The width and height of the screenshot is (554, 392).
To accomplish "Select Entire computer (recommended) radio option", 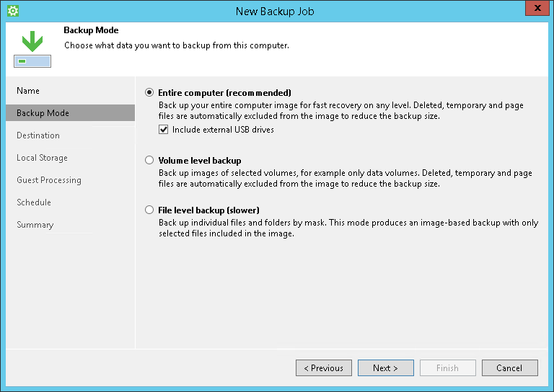I will click(149, 93).
